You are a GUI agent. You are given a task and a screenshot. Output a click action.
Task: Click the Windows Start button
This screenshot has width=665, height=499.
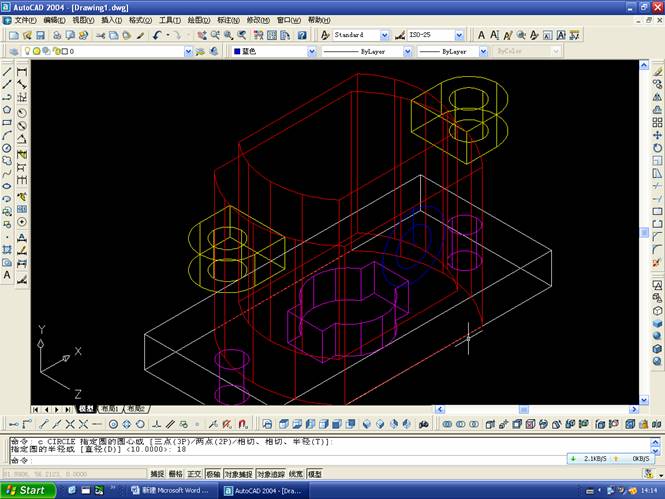point(27,490)
